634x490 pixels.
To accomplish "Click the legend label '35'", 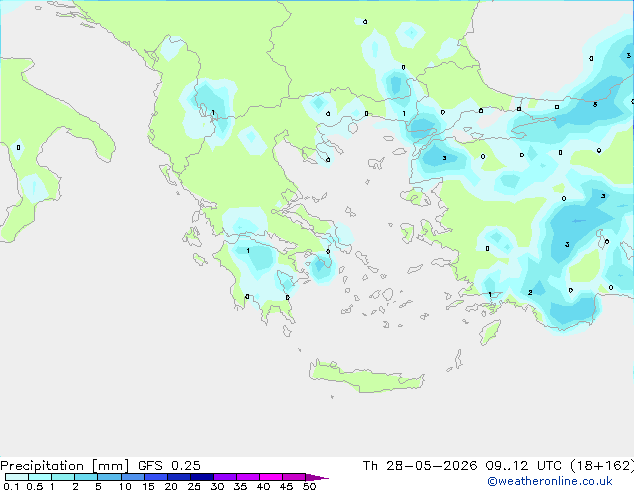I will tap(240, 486).
